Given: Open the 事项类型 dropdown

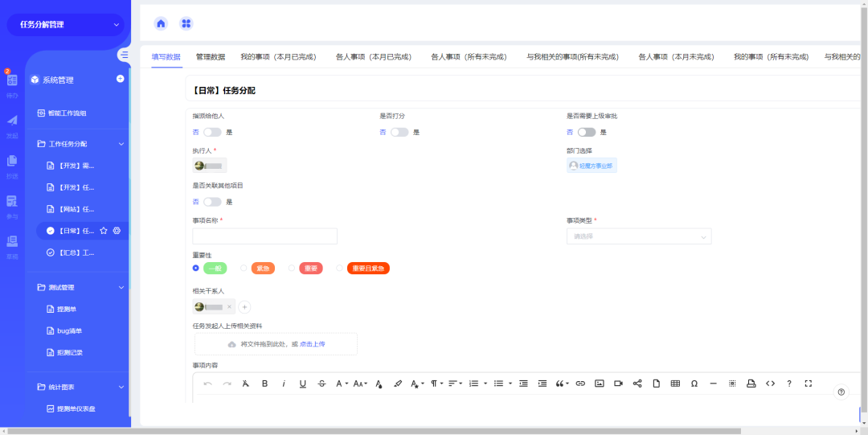Looking at the screenshot, I should coord(639,236).
